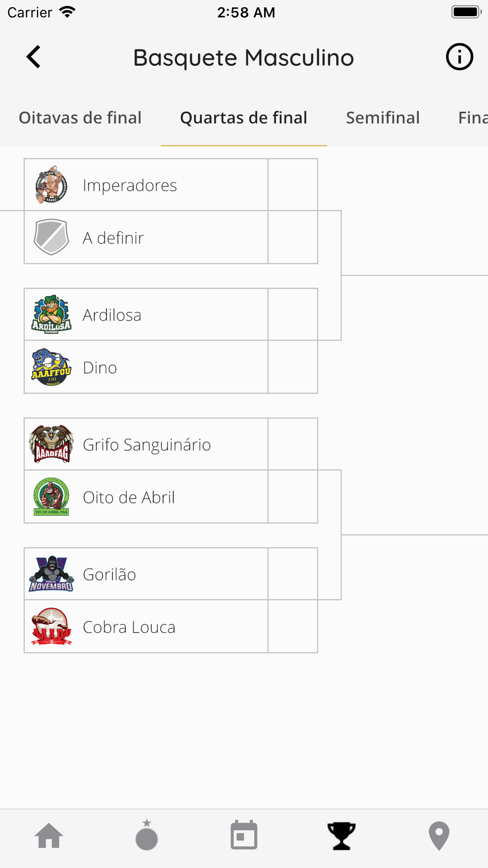Tap the score box beside Imperadores
The height and width of the screenshot is (868, 488).
point(293,185)
